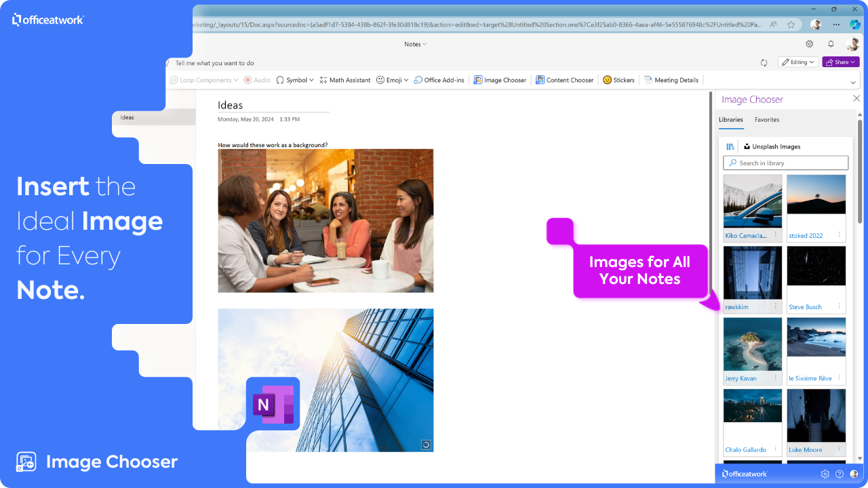Open the user avatar in the Image Chooser footer
The width and height of the screenshot is (868, 488).
854,474
